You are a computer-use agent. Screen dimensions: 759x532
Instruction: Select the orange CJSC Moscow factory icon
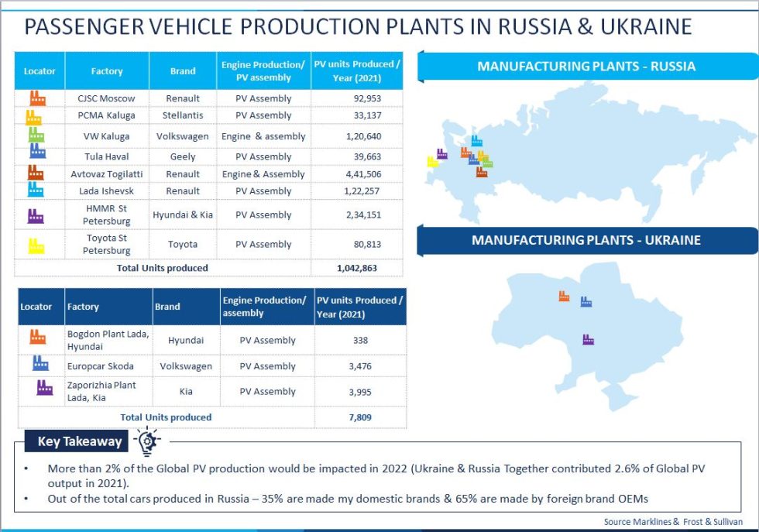(36, 98)
